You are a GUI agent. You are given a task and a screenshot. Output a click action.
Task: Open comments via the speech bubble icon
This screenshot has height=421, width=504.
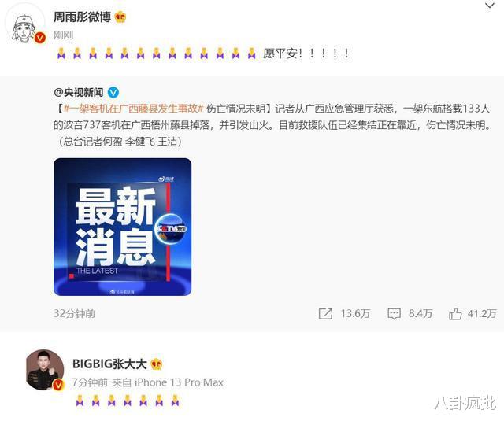(x=394, y=314)
